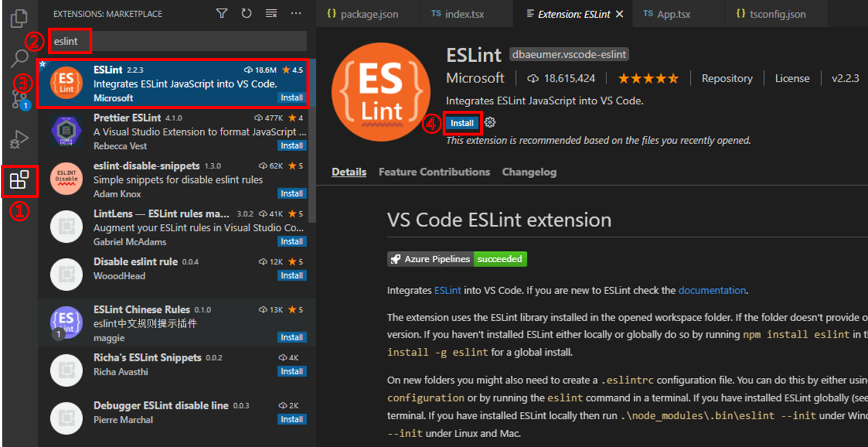Viewport: 868px width, 447px height.
Task: Click the Disable eslint rule placeholder logo
Action: pos(66,275)
